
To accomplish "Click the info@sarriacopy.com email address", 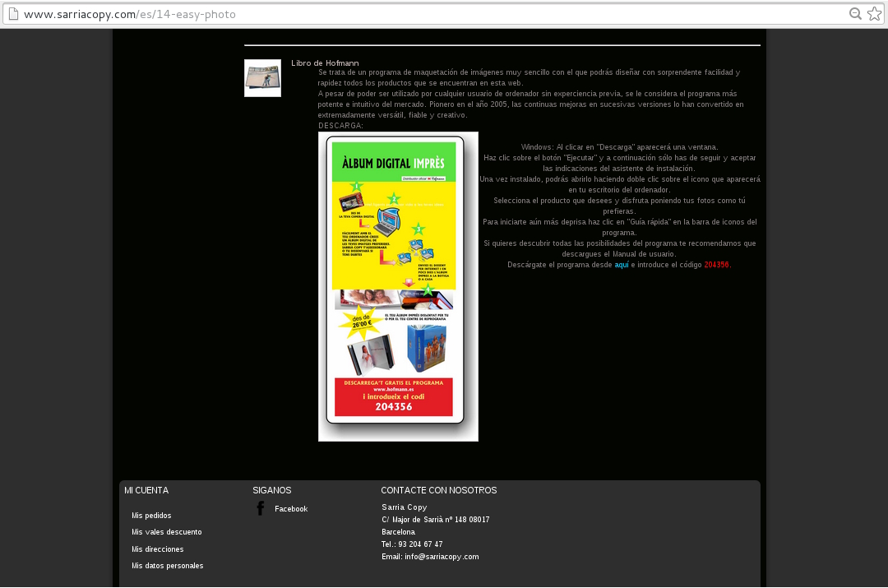I will [442, 556].
